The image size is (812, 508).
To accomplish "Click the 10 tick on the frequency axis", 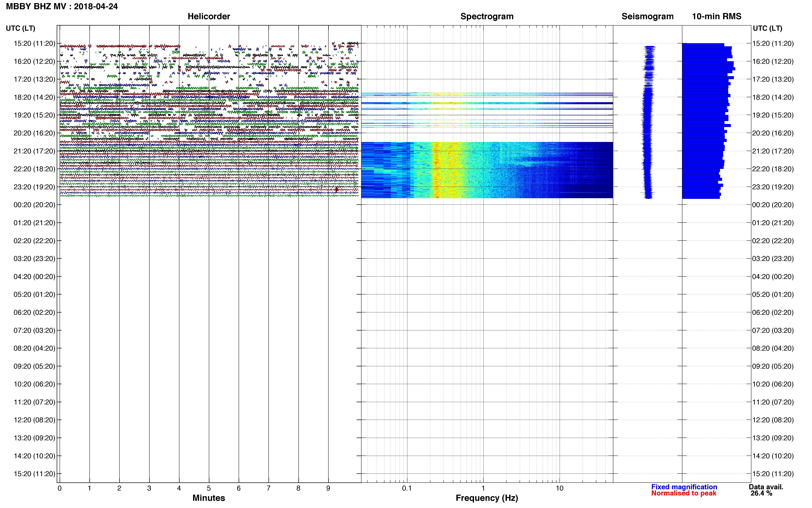I will (559, 488).
